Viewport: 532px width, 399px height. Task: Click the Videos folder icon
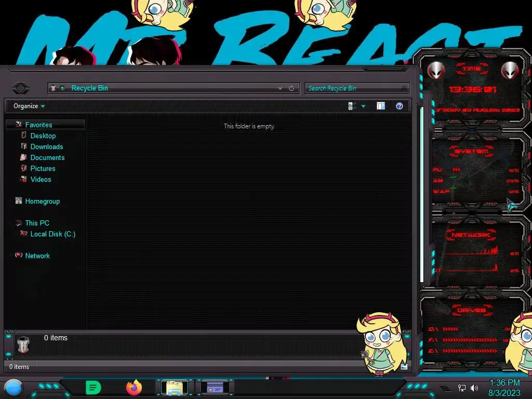23,179
